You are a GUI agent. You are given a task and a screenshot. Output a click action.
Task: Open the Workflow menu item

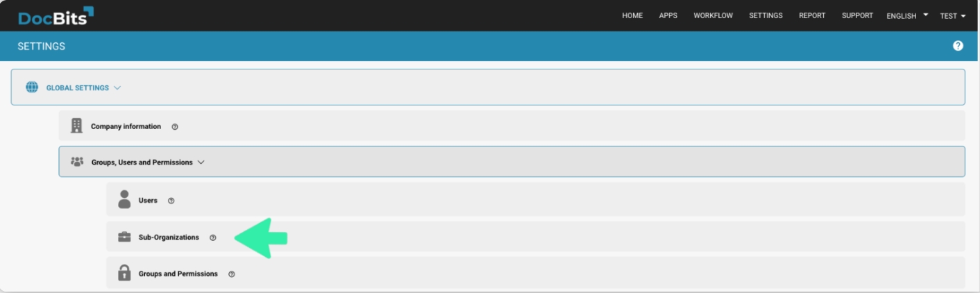click(713, 16)
